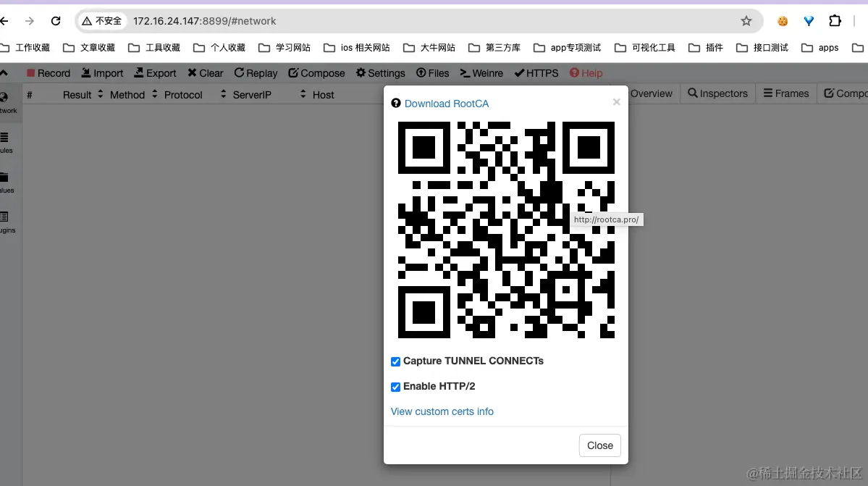Sort by the Protocol column
This screenshot has width=868, height=486.
pyautogui.click(x=195, y=95)
